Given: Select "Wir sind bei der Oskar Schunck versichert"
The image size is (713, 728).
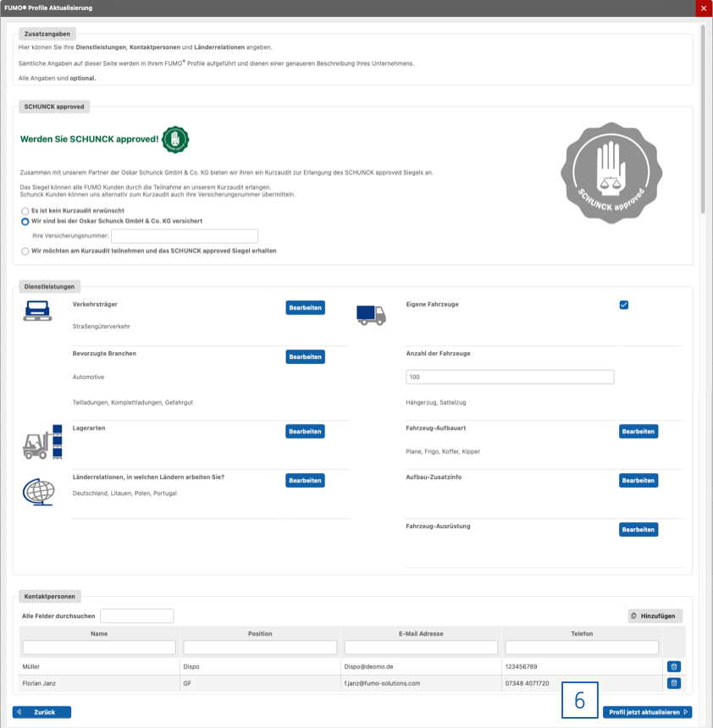Looking at the screenshot, I should coord(25,222).
